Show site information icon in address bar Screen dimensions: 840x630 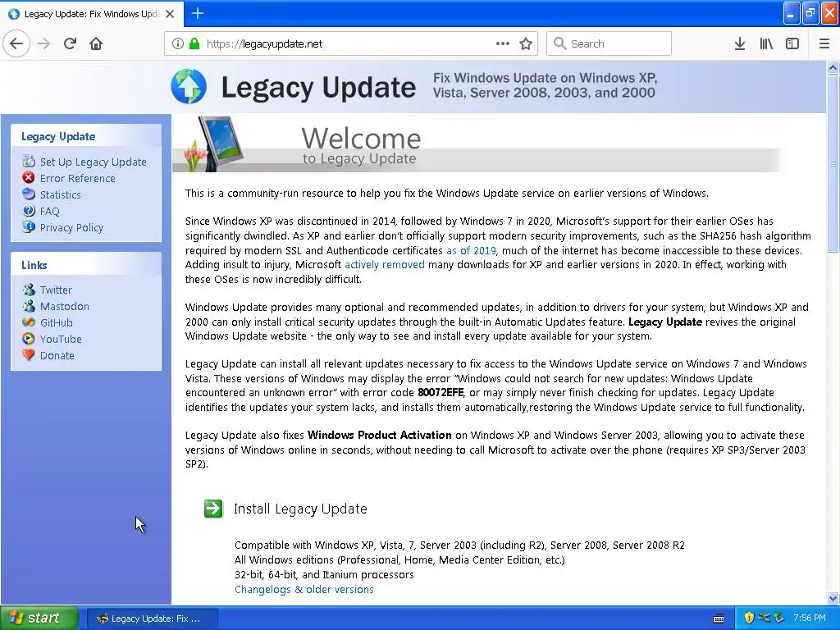point(178,44)
